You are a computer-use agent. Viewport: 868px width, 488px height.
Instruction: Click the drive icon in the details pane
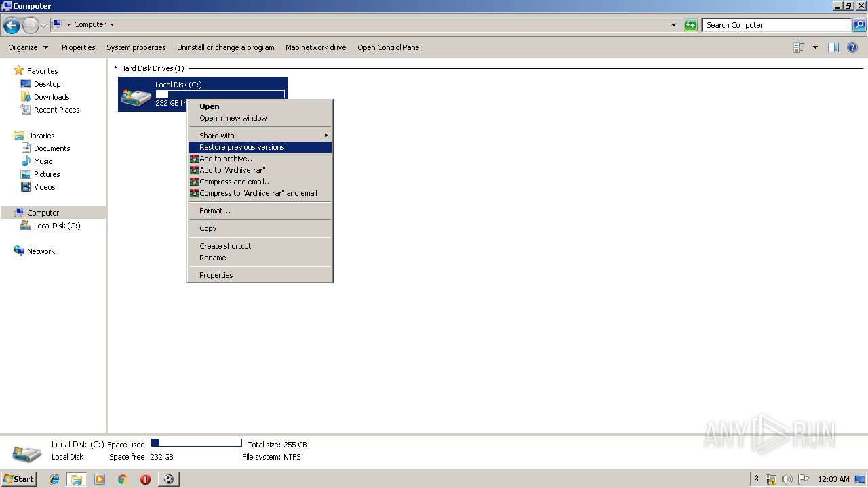pos(27,453)
